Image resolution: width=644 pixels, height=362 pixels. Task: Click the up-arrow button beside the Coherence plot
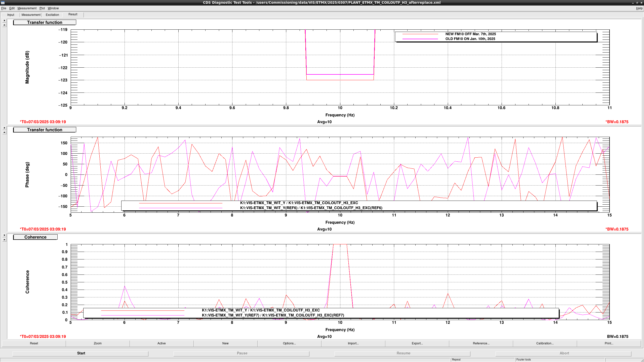click(x=4, y=240)
